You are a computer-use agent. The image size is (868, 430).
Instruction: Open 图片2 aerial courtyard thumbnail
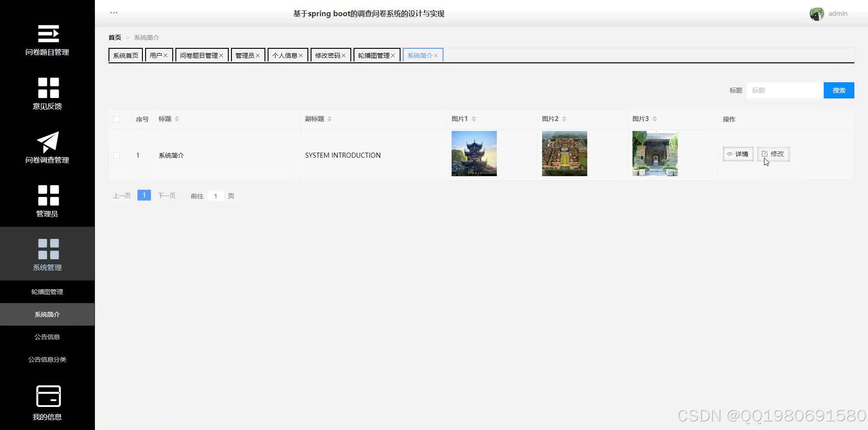565,154
